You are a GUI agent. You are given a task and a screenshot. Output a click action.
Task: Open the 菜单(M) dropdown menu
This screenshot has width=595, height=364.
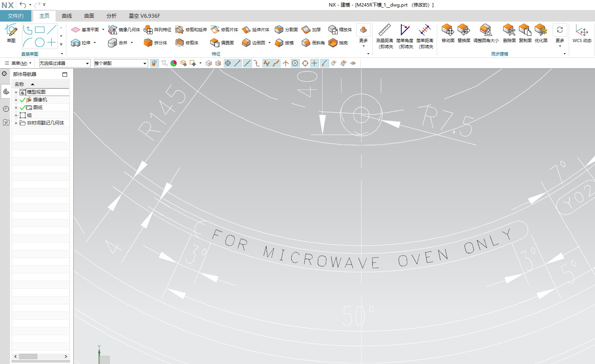(x=18, y=63)
